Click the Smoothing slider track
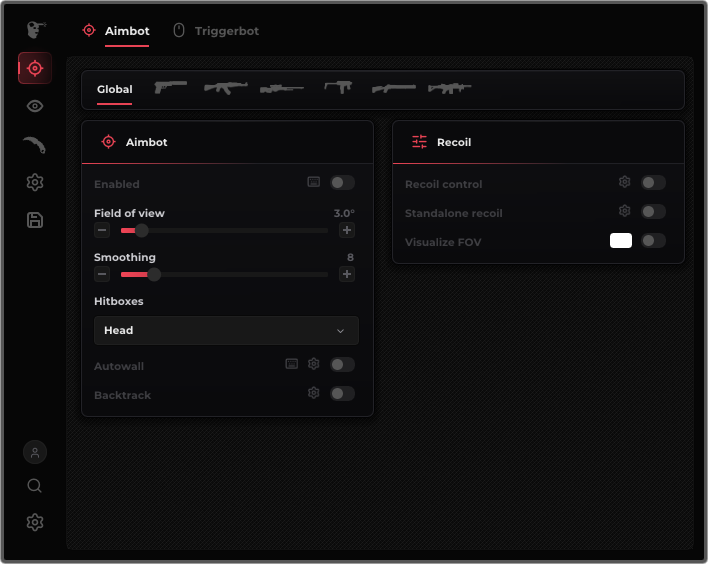This screenshot has height=564, width=708. tap(224, 275)
